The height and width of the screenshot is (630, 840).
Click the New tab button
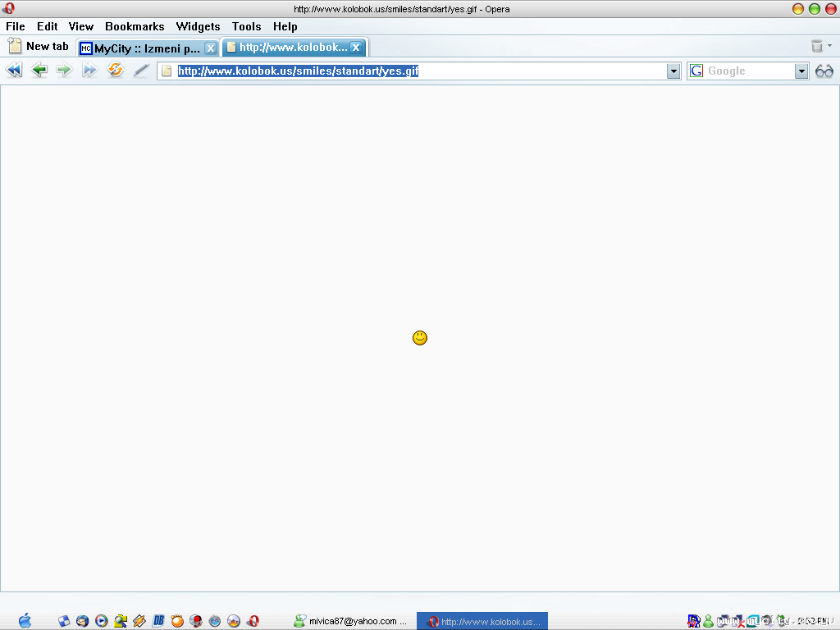[38, 47]
